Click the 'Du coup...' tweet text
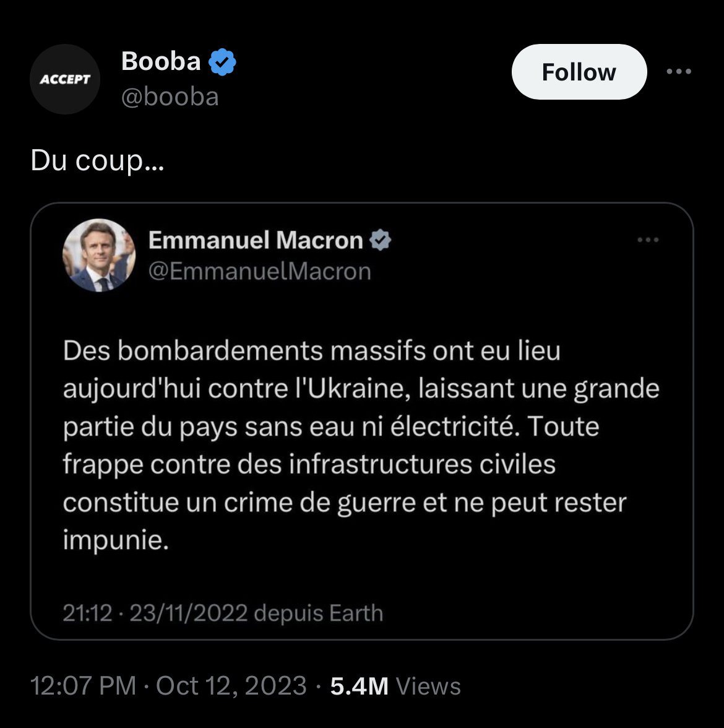724x728 pixels. coord(97,161)
